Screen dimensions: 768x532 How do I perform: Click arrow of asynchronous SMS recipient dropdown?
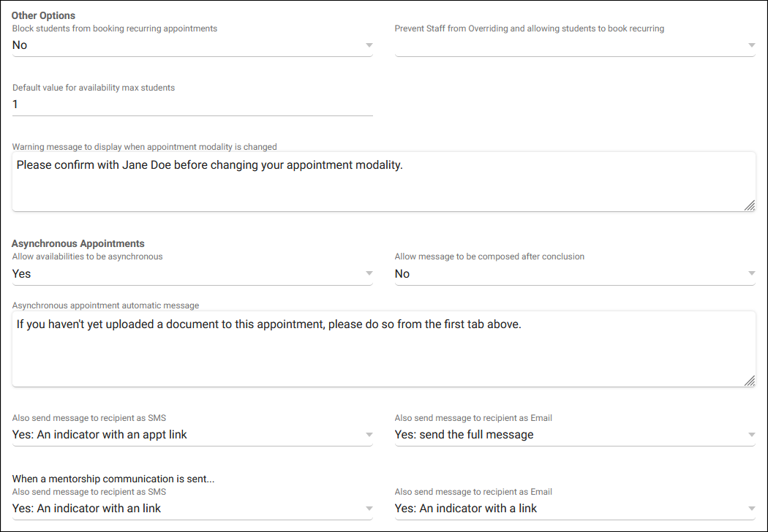(x=369, y=435)
